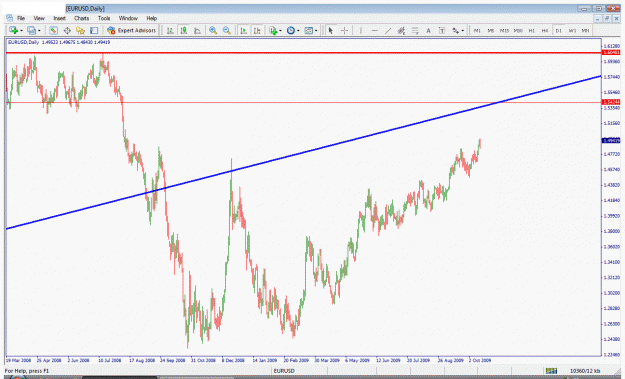
Task: Switch to M15 timeframe
Action: 504,30
